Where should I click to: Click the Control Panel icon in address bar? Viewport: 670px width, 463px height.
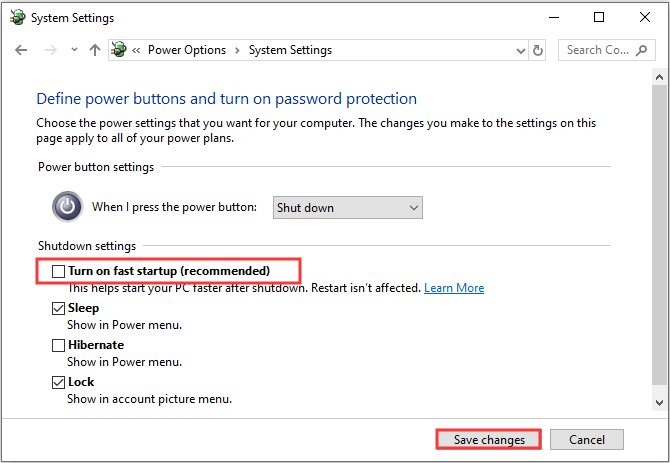tap(120, 50)
